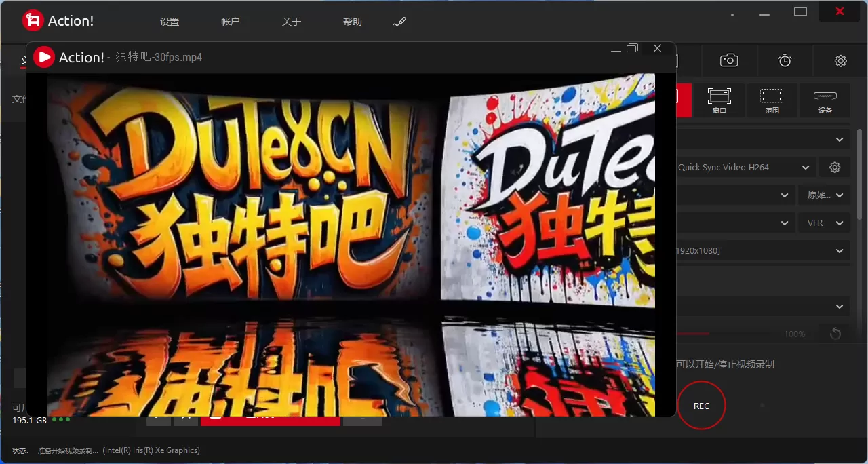Click the Action! player logo icon
Viewport: 868px width, 464px height.
tap(44, 58)
